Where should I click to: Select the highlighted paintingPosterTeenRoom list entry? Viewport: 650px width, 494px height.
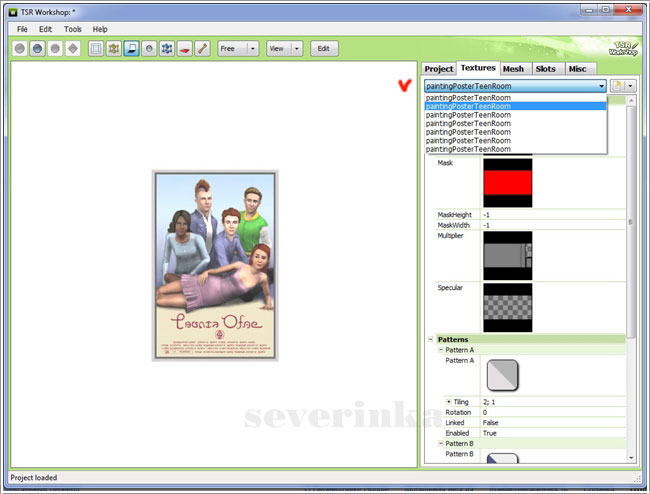(515, 106)
